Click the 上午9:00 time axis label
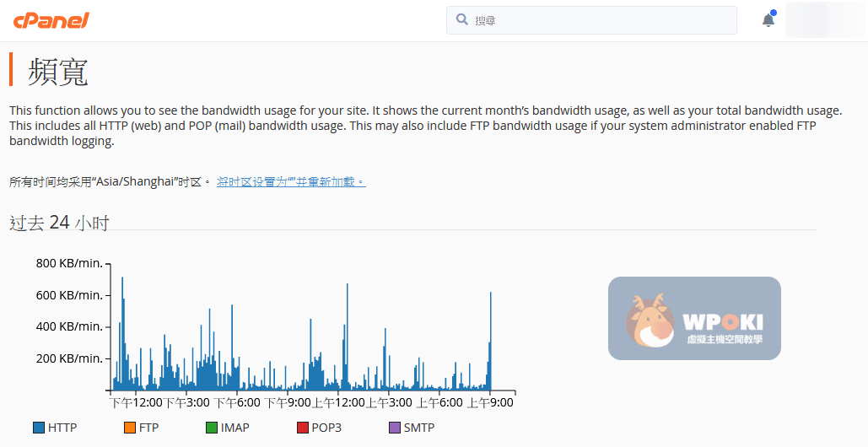The width and height of the screenshot is (868, 447). (490, 403)
